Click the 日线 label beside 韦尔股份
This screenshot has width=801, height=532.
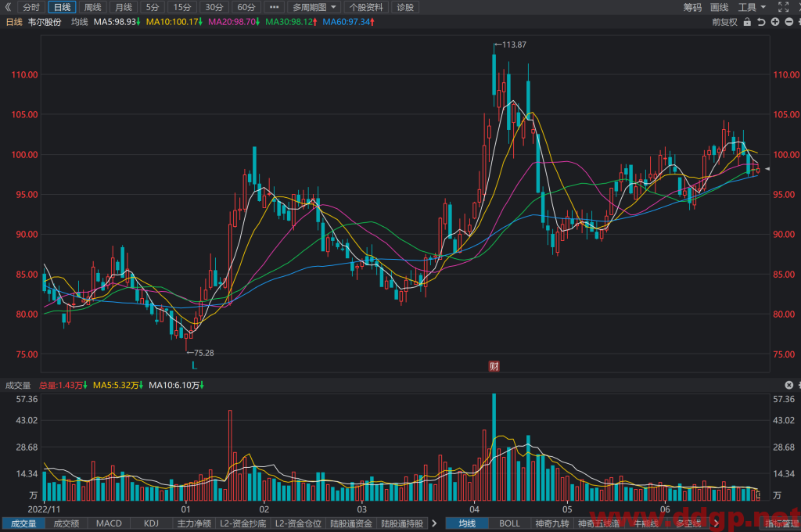pos(14,22)
